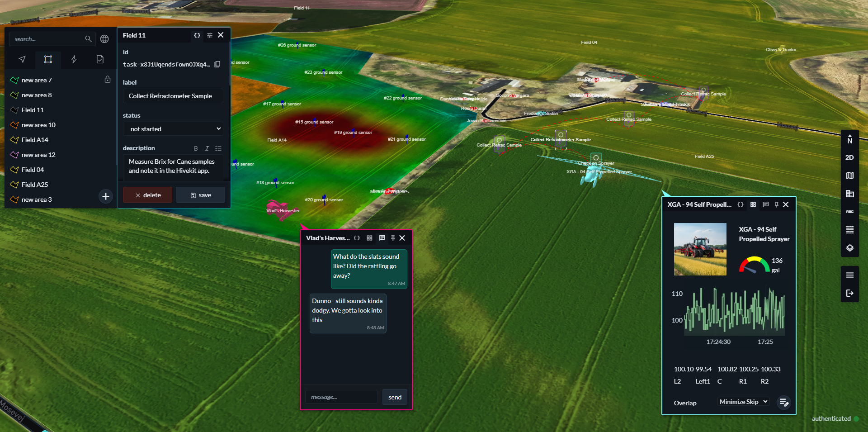Open the status dropdown showing not started

click(x=173, y=129)
